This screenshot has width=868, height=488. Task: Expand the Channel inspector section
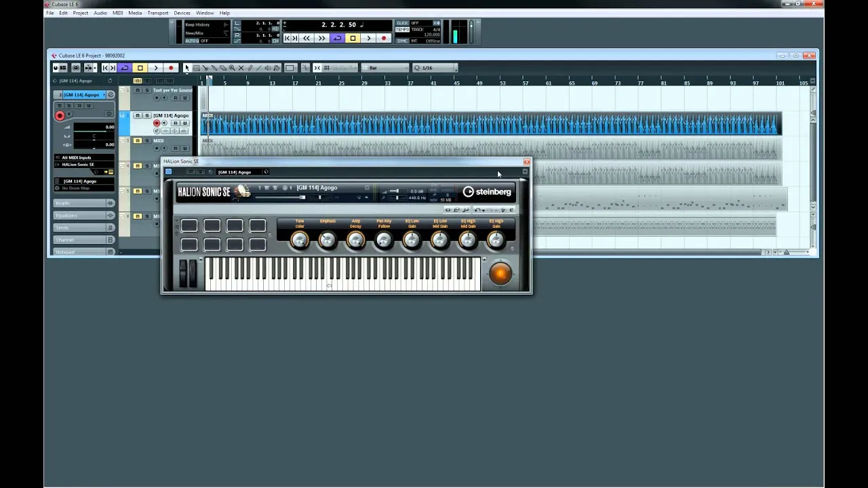(x=84, y=240)
